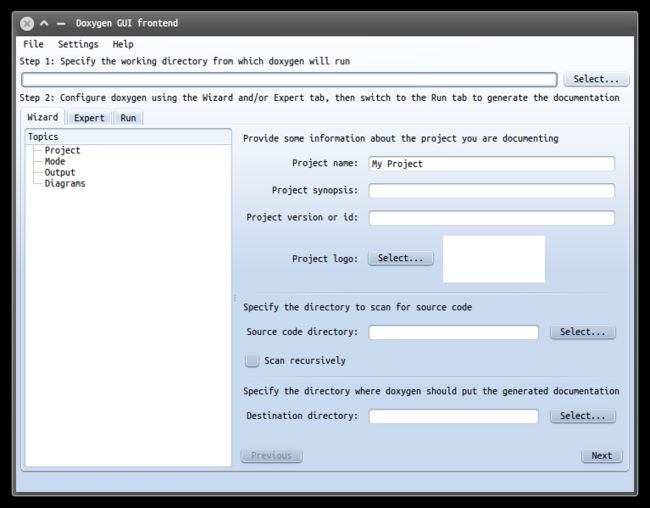Click the Previous button
Viewport: 650px width, 508px height.
point(271,456)
